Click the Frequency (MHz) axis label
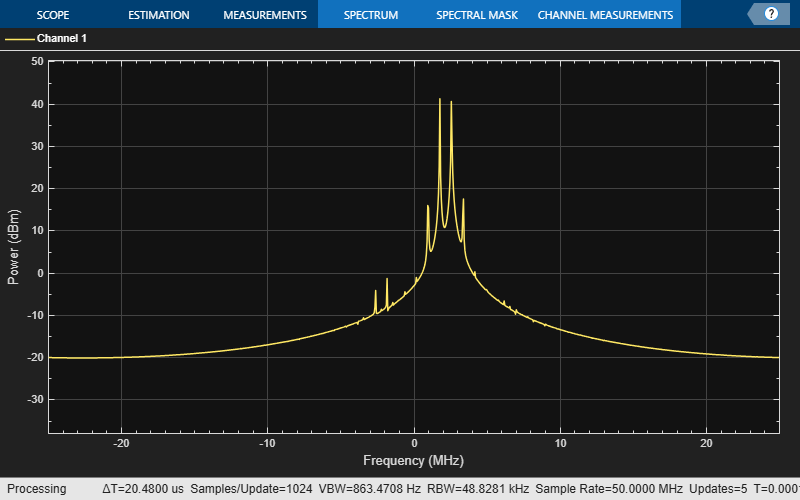Image resolution: width=800 pixels, height=500 pixels. pyautogui.click(x=413, y=461)
